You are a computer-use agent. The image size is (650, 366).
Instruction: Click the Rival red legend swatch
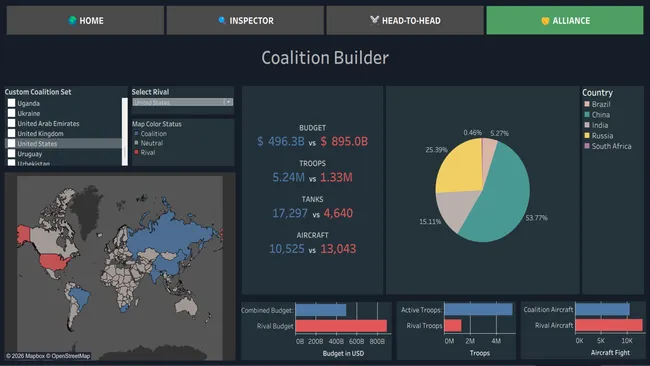click(x=136, y=153)
